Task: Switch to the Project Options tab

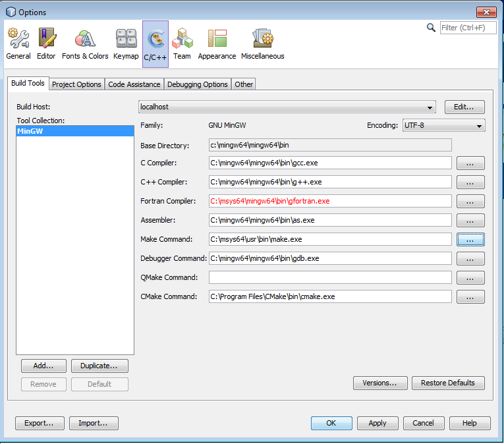Action: [76, 84]
